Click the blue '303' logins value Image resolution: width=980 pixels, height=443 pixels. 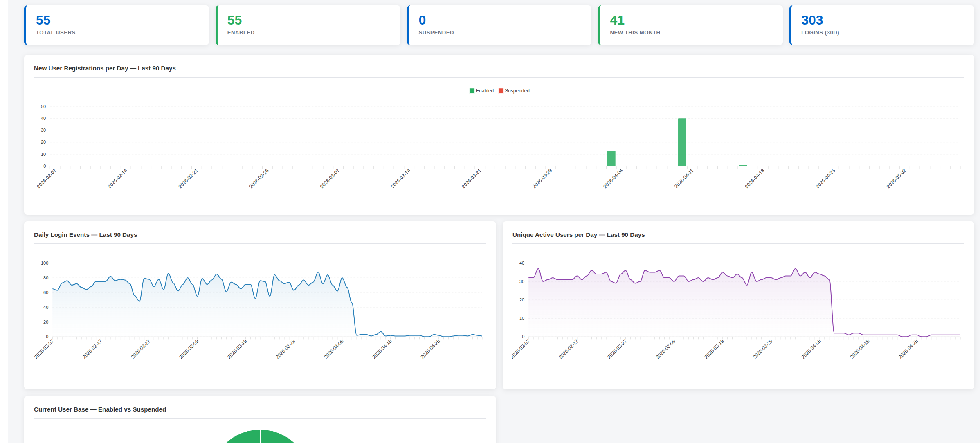pyautogui.click(x=812, y=20)
